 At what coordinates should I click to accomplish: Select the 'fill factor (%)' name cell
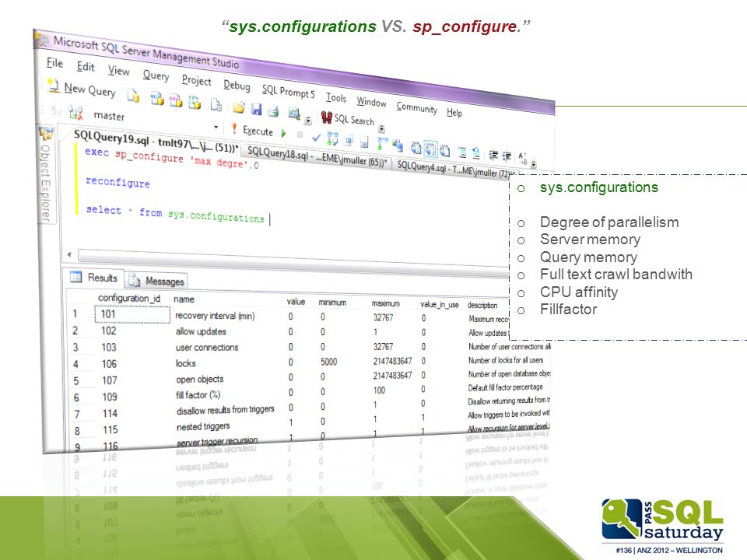[x=198, y=395]
